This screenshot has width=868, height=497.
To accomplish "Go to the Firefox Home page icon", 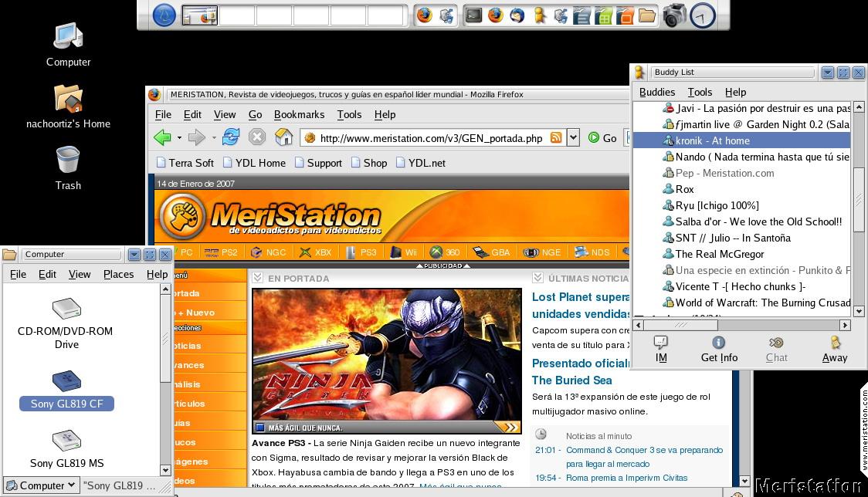I will coord(284,137).
